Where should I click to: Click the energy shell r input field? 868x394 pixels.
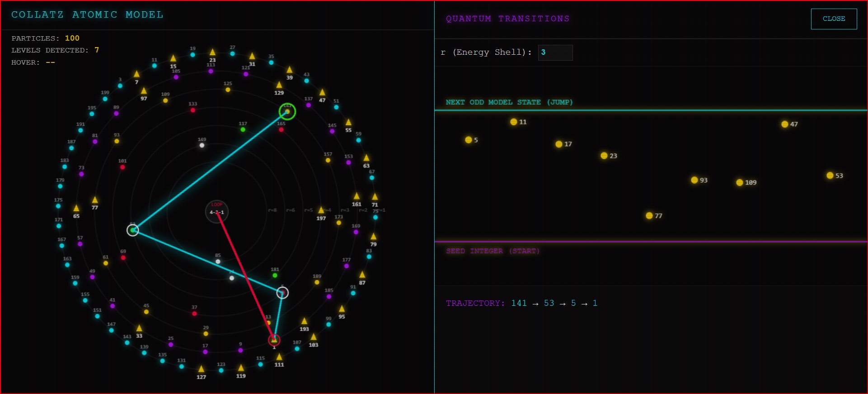555,52
